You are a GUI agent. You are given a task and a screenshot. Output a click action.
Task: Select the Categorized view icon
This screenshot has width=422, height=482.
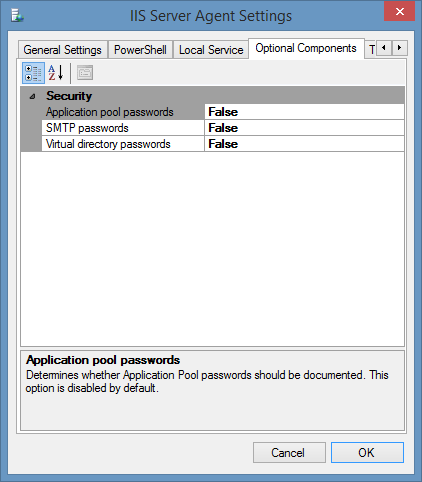pyautogui.click(x=33, y=73)
